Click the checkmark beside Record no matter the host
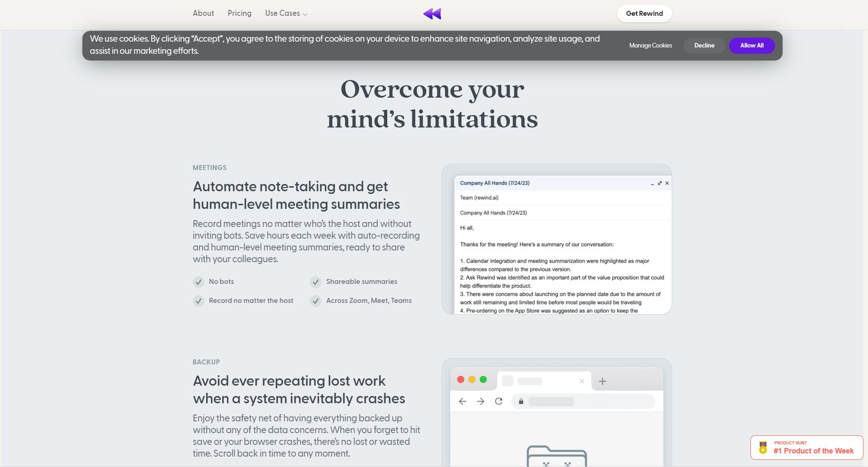Image resolution: width=868 pixels, height=467 pixels. (x=199, y=301)
